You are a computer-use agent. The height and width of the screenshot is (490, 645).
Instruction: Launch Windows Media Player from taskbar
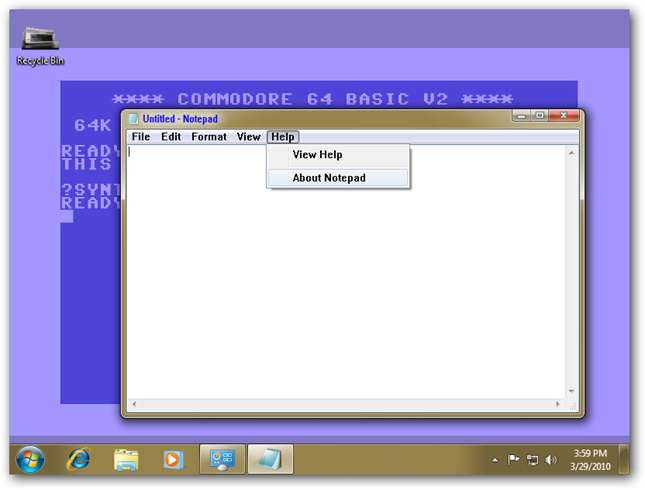172,460
